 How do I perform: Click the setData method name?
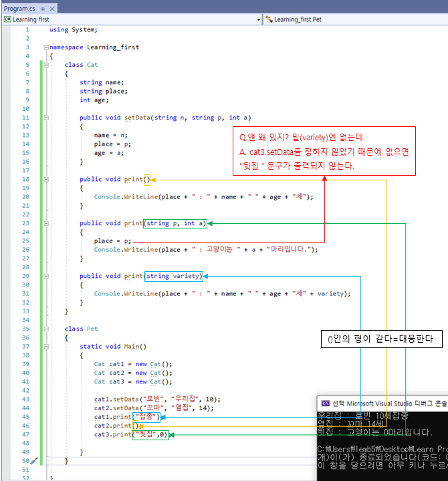137,118
